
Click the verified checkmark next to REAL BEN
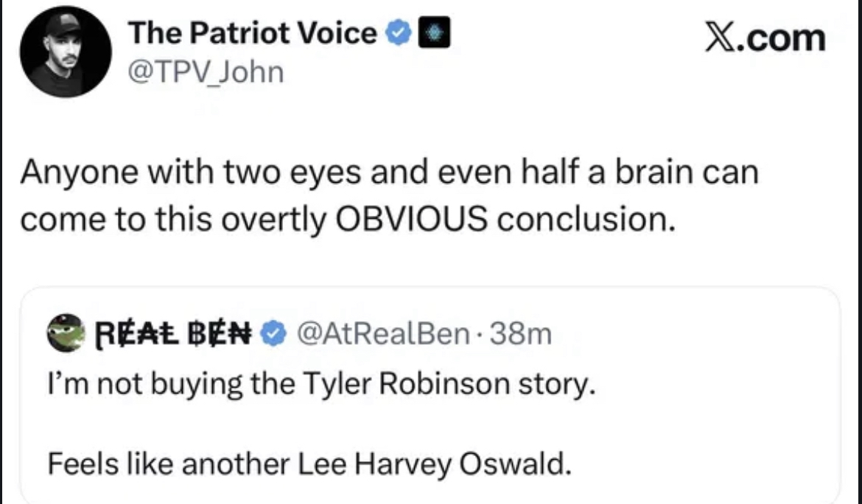tap(275, 335)
